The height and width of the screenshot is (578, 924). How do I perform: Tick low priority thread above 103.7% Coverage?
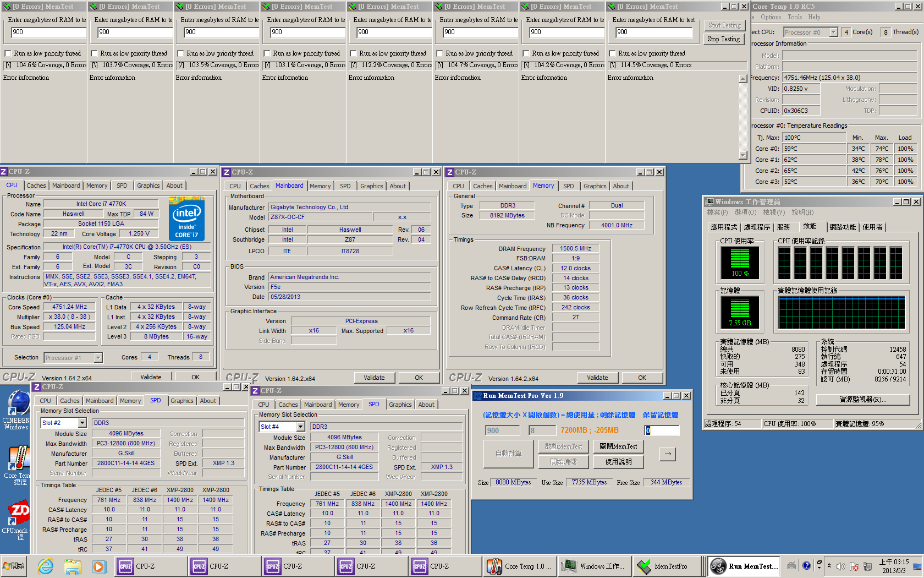click(95, 53)
